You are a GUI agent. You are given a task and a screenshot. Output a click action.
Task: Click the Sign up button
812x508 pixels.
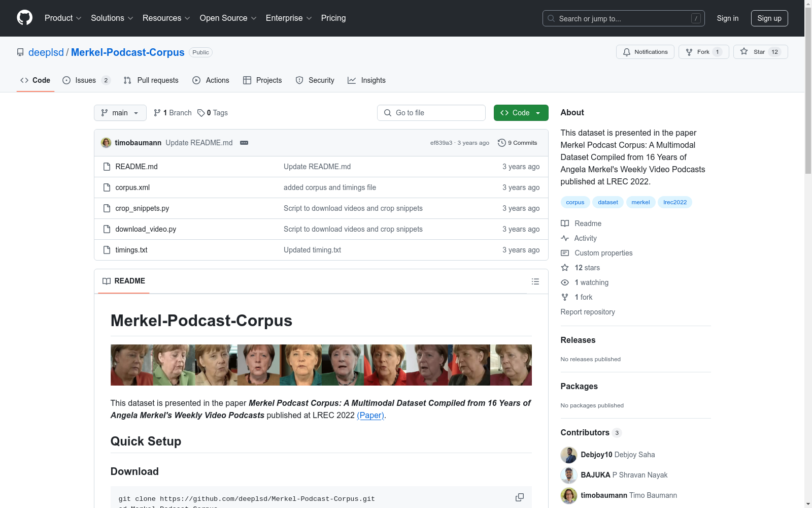click(x=769, y=18)
